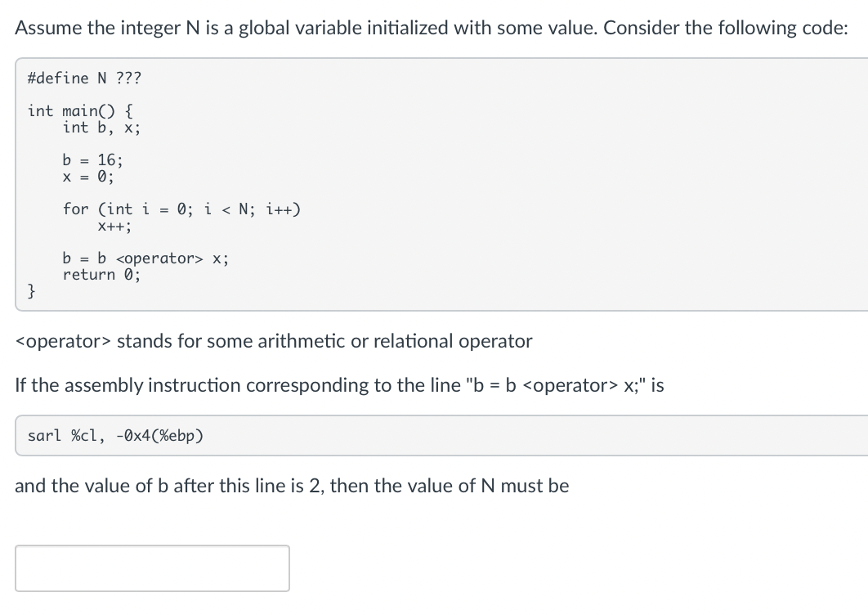Image resolution: width=868 pixels, height=615 pixels.
Task: Click the 'int main() {' line
Action: pyautogui.click(x=80, y=110)
